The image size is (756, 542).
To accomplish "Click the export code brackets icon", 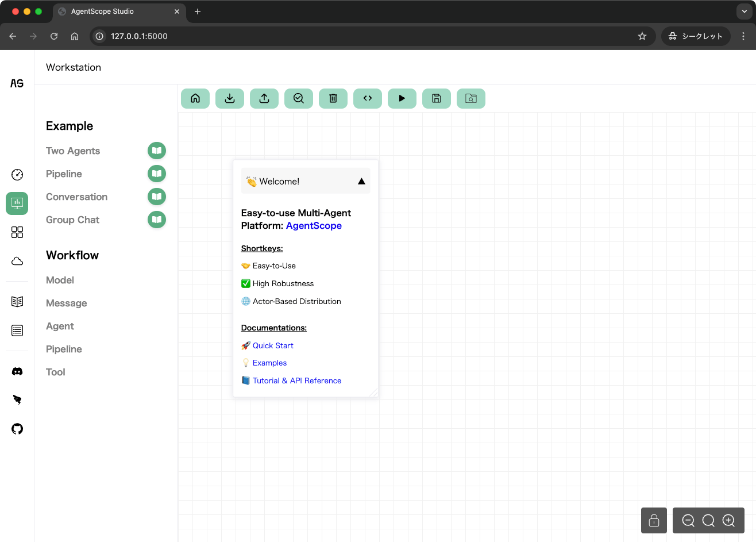I will 368,98.
